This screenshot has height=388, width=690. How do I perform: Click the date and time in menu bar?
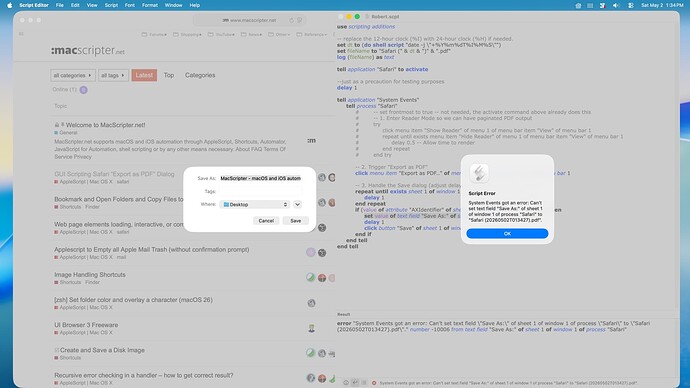point(662,5)
